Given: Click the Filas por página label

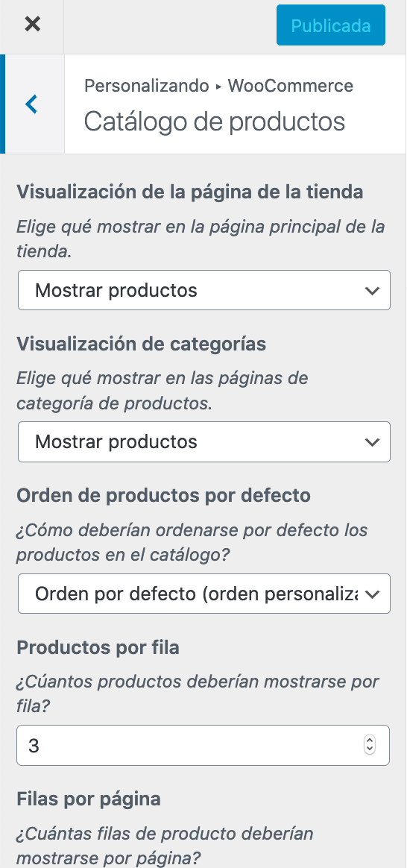Looking at the screenshot, I should point(89,799).
